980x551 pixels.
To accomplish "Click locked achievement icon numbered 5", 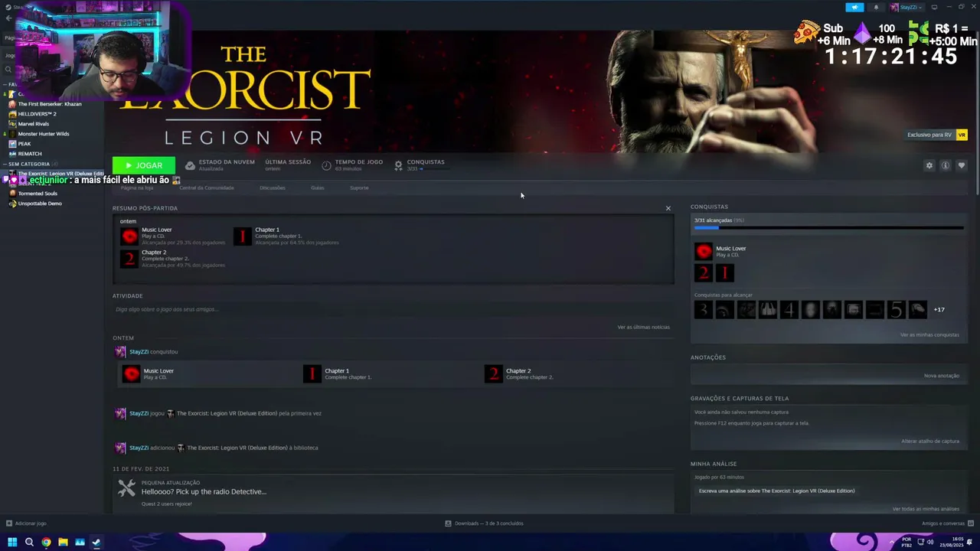I will click(896, 309).
